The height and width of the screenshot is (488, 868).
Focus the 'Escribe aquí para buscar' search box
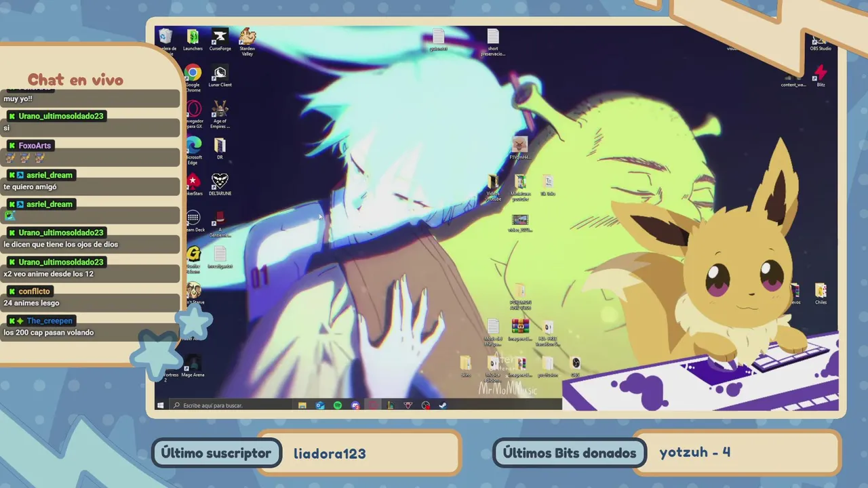point(231,405)
